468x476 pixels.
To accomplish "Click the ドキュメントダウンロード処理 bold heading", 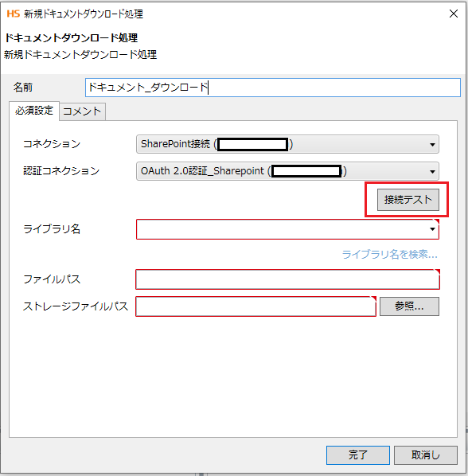I will [x=71, y=38].
